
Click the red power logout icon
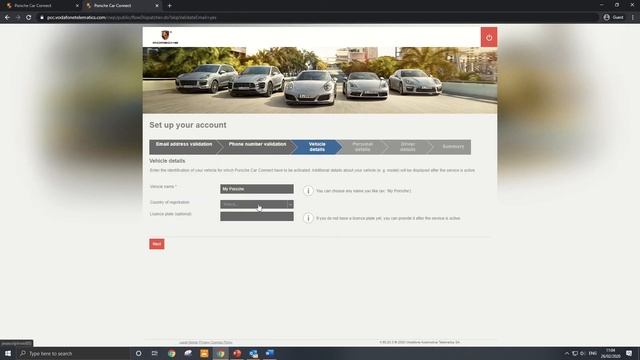tap(489, 38)
